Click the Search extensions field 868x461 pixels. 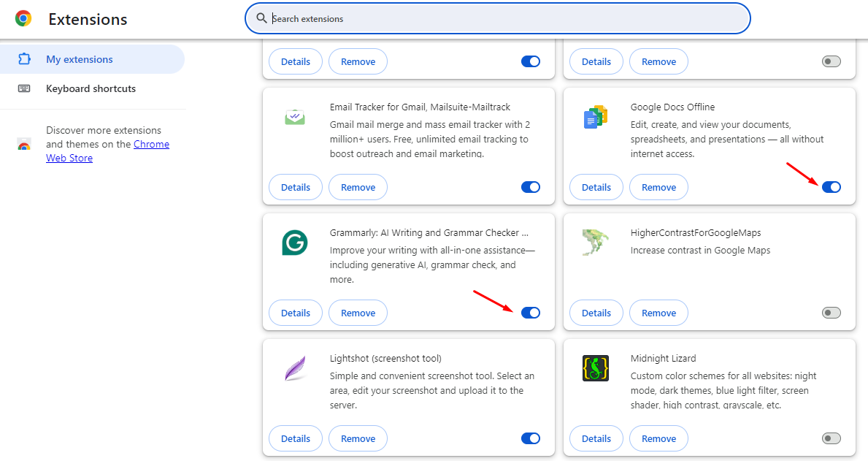pyautogui.click(x=504, y=18)
